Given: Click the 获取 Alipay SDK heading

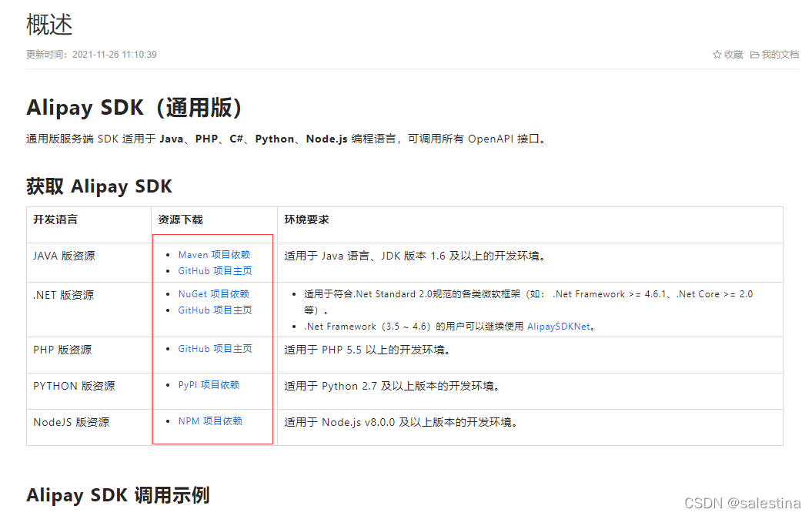Looking at the screenshot, I should coord(99,186).
